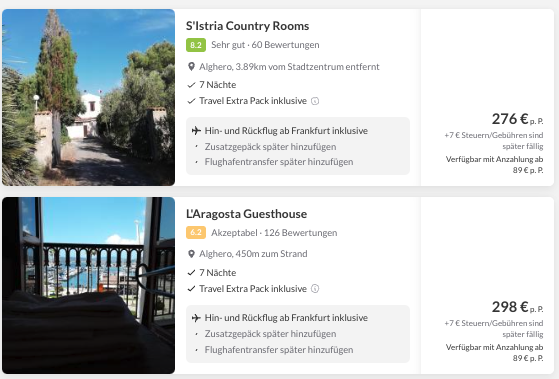This screenshot has height=379, width=559.
Task: Click 60 Bewertungen reviews text
Action: click(x=285, y=45)
